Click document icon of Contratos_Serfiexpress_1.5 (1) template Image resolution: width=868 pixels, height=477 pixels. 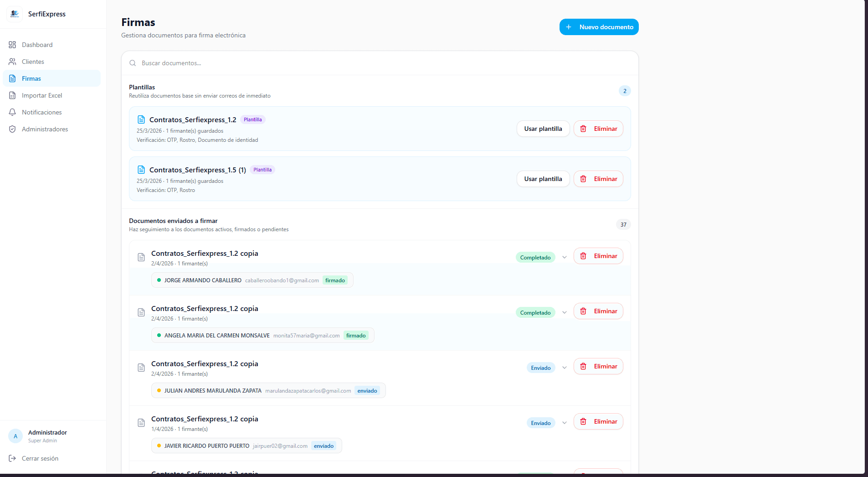(x=141, y=170)
